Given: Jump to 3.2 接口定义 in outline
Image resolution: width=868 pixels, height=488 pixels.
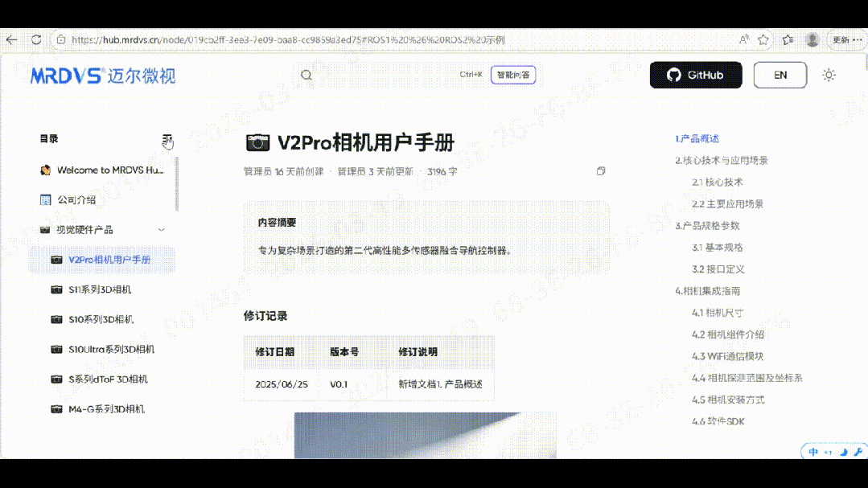Looking at the screenshot, I should point(718,269).
